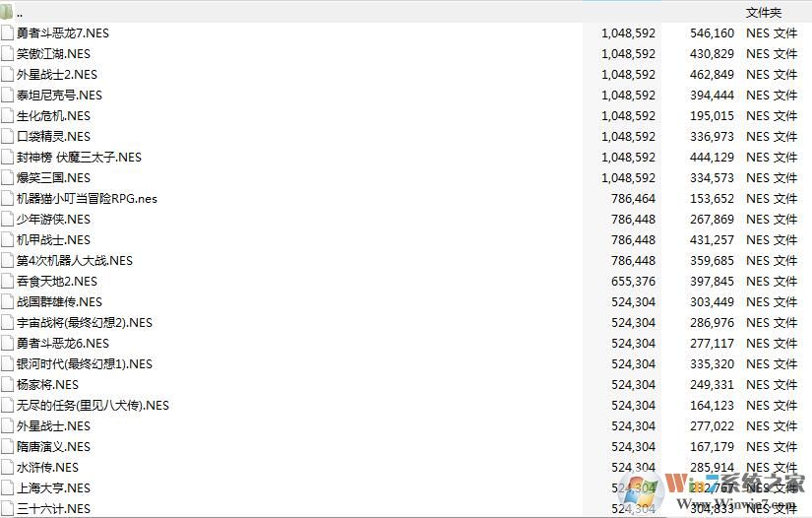Select file name 勇者斗恶龙6.NES
Screen dimensions: 812x518
[63, 344]
